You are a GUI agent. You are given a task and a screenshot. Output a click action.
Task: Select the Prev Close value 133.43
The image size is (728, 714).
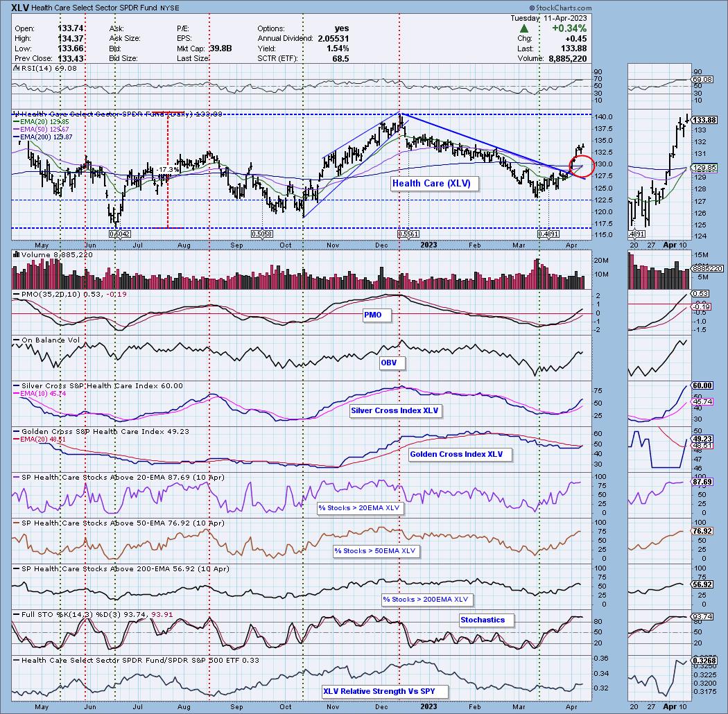[x=71, y=59]
